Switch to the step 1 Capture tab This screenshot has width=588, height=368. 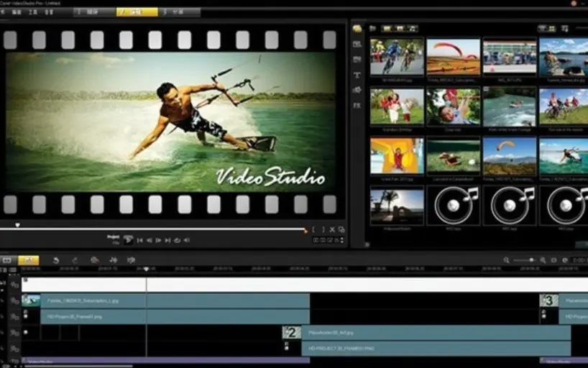[x=94, y=12]
